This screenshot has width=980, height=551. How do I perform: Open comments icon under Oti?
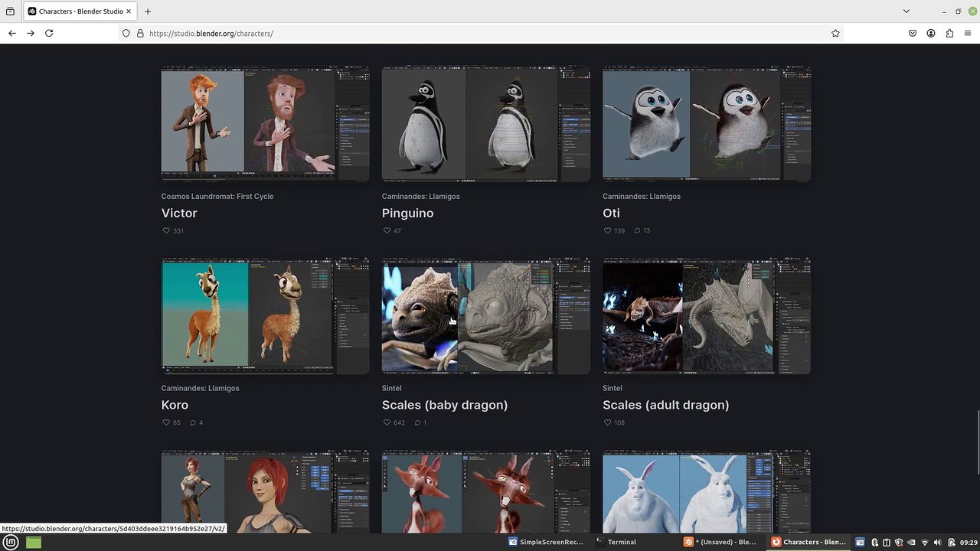click(x=637, y=231)
